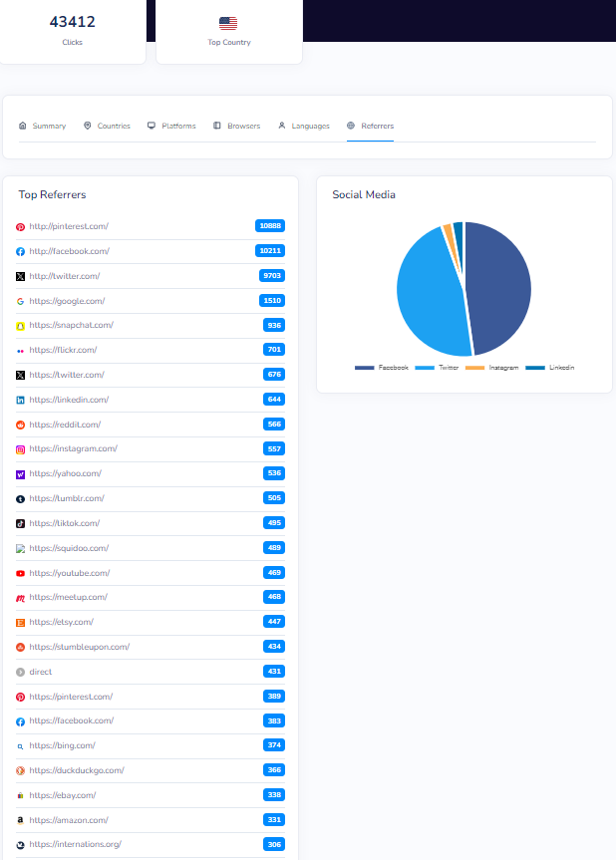Click the 10888 count badge
Screen dimensions: 616x860
tap(270, 226)
